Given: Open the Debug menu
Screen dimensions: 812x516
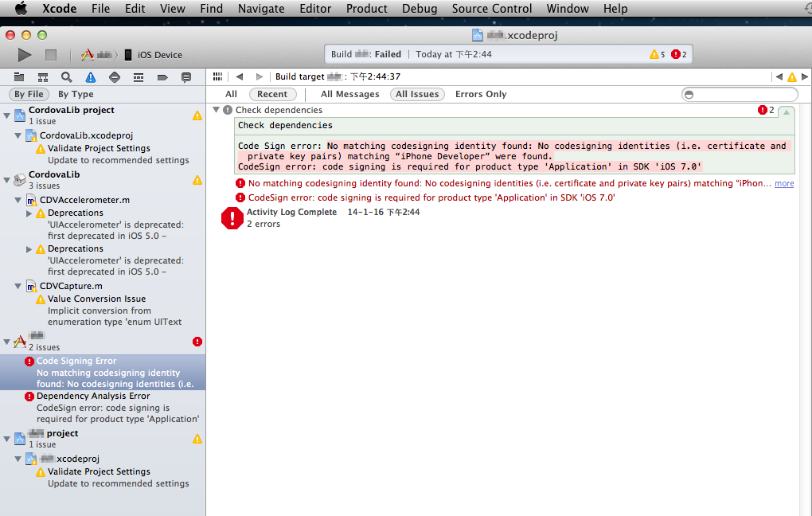Looking at the screenshot, I should (x=420, y=8).
